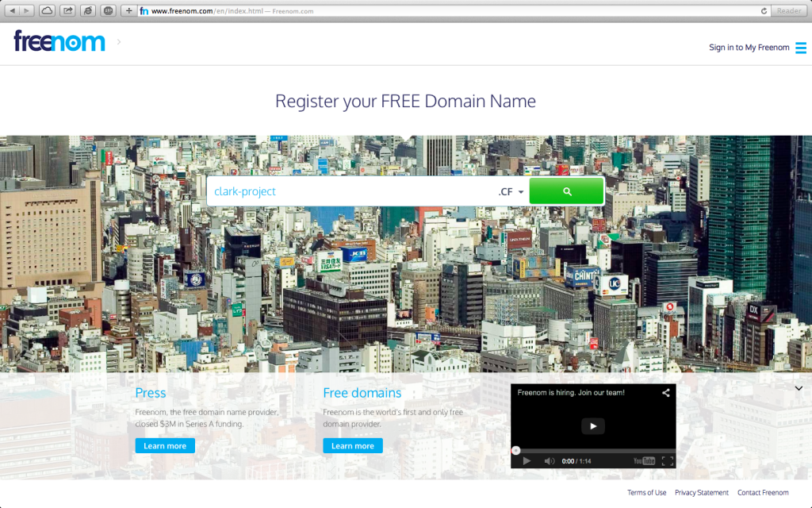Mute the video with the speaker icon

coord(549,461)
